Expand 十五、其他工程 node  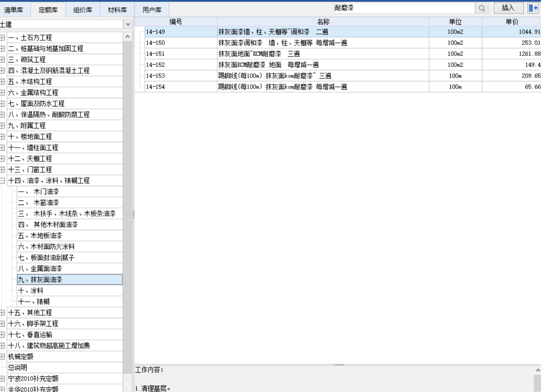coord(3,313)
